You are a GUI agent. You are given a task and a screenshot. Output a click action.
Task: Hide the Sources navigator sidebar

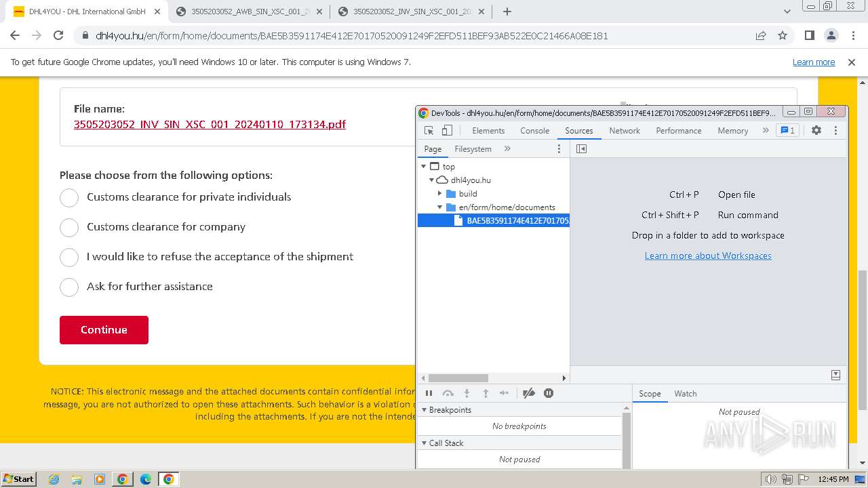581,148
